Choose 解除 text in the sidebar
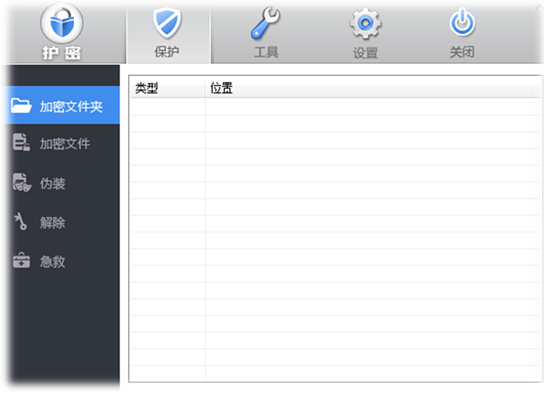 click(52, 223)
